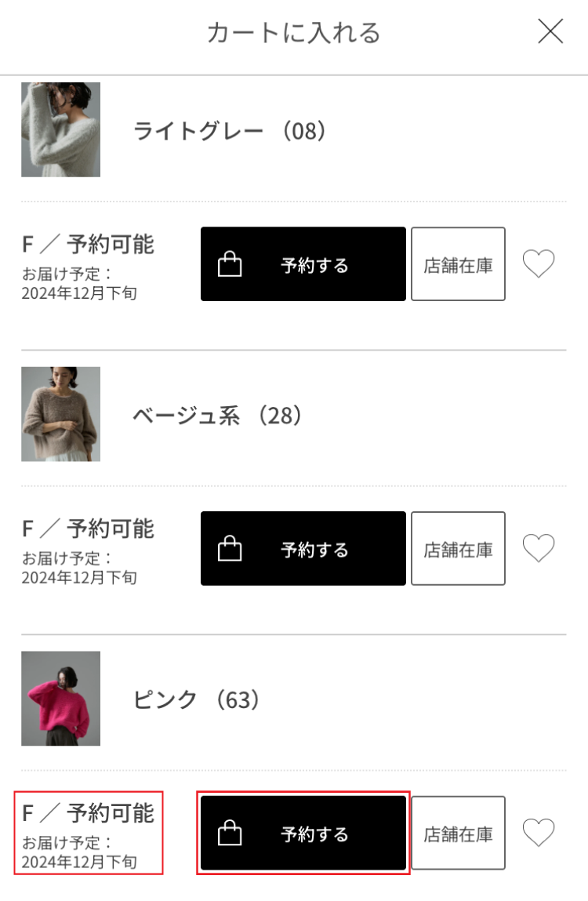Screen dimensions: 588x901
Task: Click 予約する for the ベージュ系 color
Action: [314, 549]
